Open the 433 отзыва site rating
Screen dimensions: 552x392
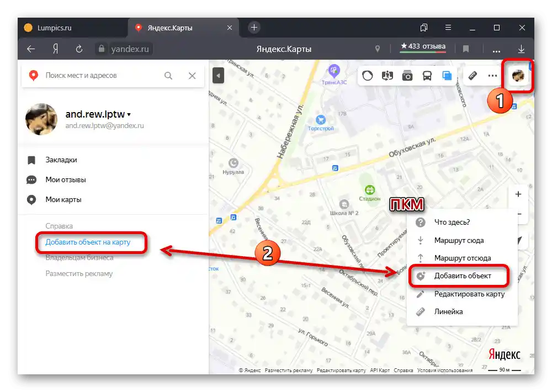(x=423, y=46)
